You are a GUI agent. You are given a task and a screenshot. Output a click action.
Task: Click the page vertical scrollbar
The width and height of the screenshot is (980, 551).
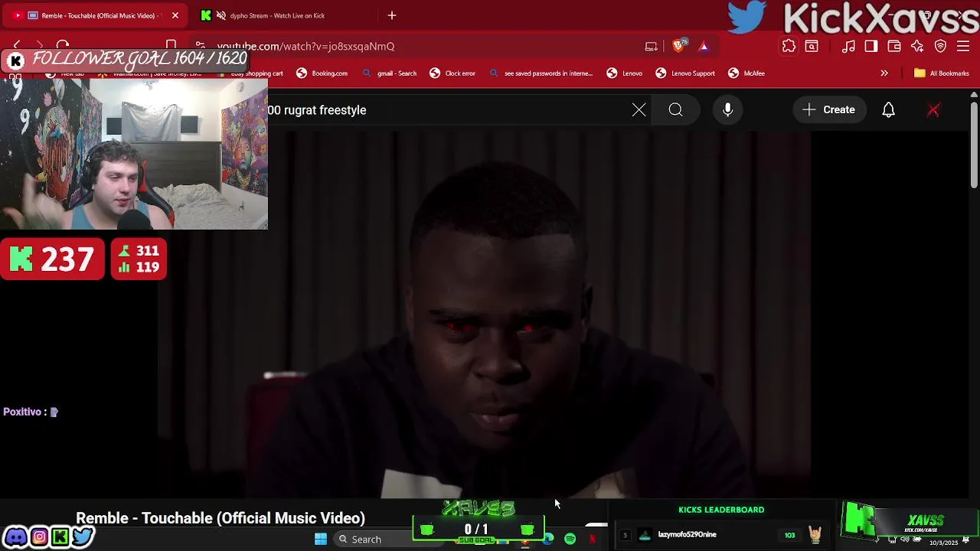coord(974,145)
